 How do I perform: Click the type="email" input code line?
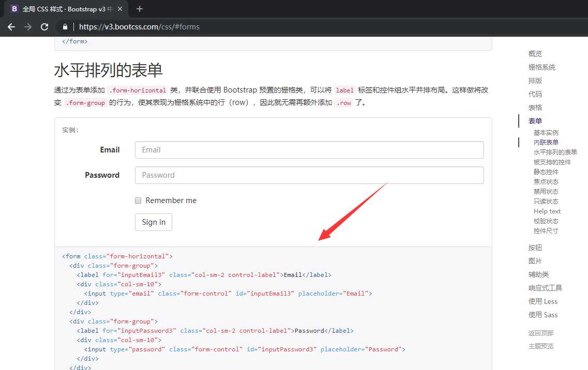coord(228,294)
